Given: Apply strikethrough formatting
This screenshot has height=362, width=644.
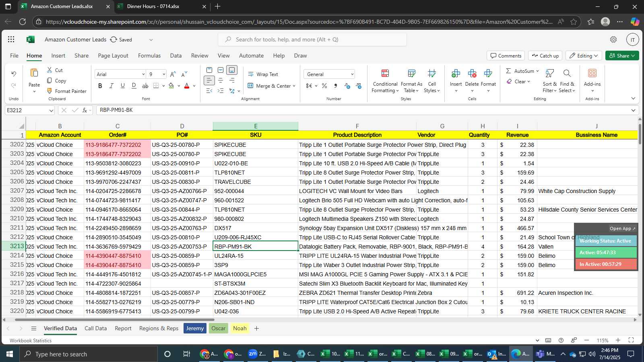Looking at the screenshot, I should pos(145,86).
